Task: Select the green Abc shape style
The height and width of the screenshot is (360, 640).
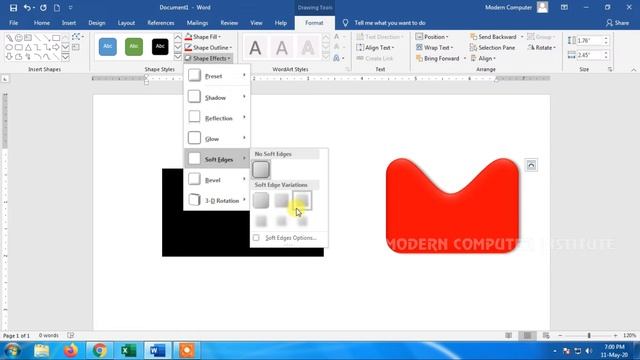Action: pyautogui.click(x=134, y=47)
